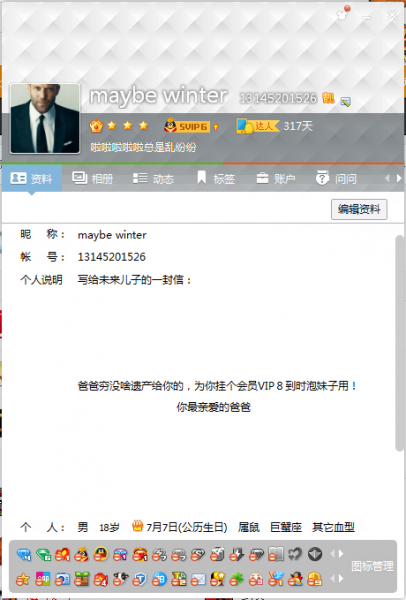The height and width of the screenshot is (600, 406).
Task: Click the 属鼠 zodiac animal text
Action: (249, 527)
